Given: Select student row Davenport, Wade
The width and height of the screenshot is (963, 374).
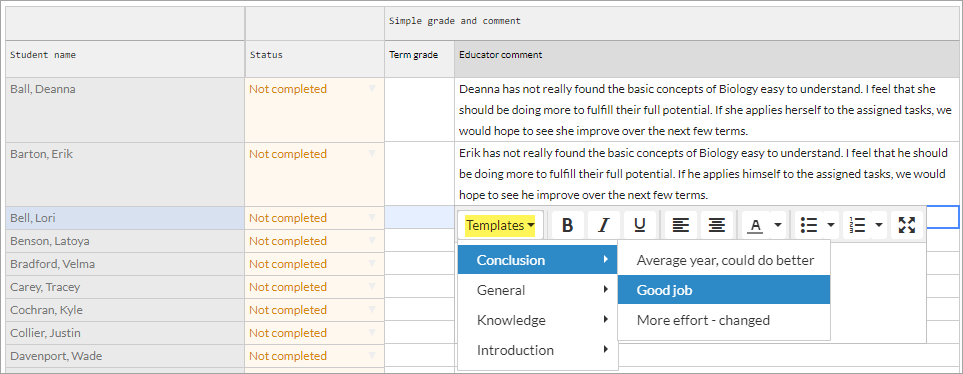Looking at the screenshot, I should tap(125, 356).
